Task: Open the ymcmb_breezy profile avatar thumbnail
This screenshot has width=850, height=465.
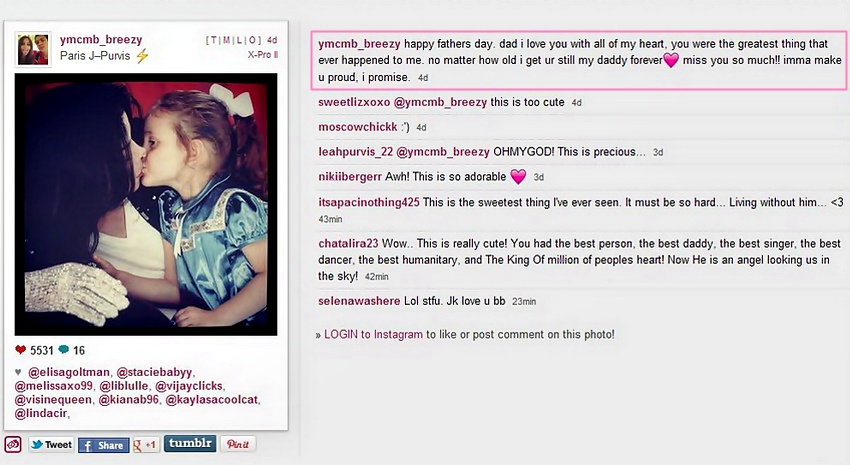Action: click(x=34, y=49)
